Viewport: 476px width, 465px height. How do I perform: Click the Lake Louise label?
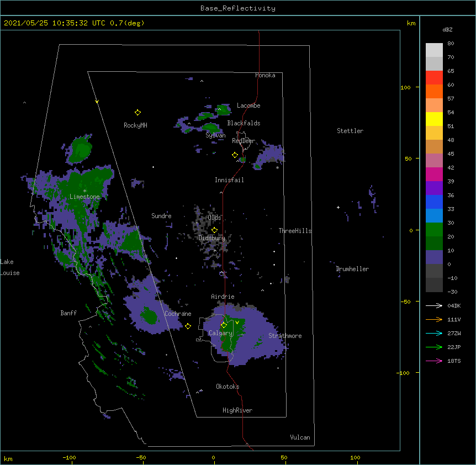10,267
